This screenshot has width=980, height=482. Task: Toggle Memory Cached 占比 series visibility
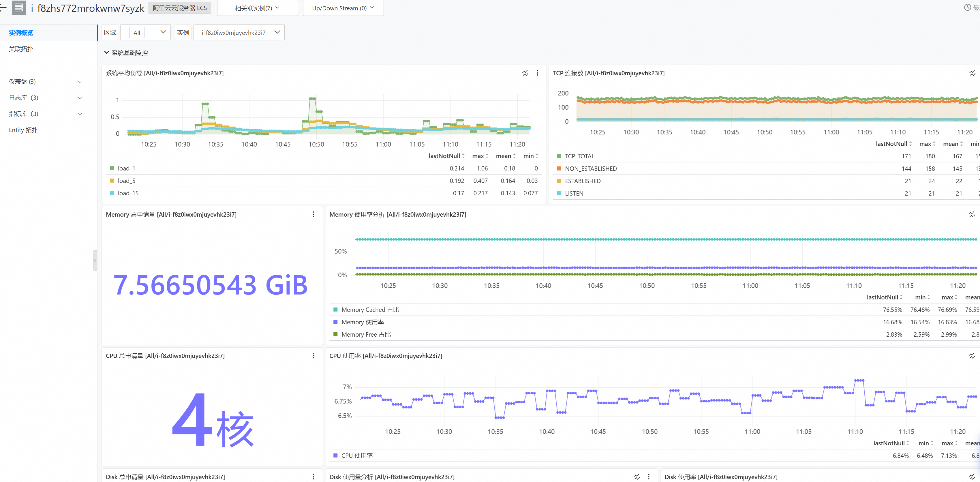370,310
